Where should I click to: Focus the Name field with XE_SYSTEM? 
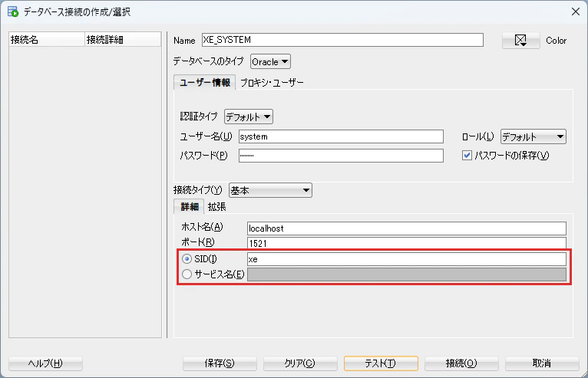click(342, 40)
